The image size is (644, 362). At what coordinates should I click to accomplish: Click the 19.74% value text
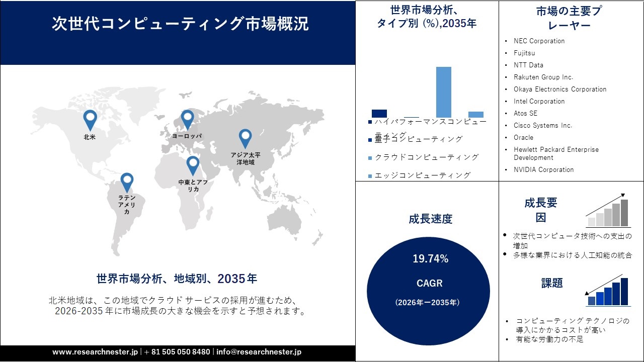tap(431, 259)
